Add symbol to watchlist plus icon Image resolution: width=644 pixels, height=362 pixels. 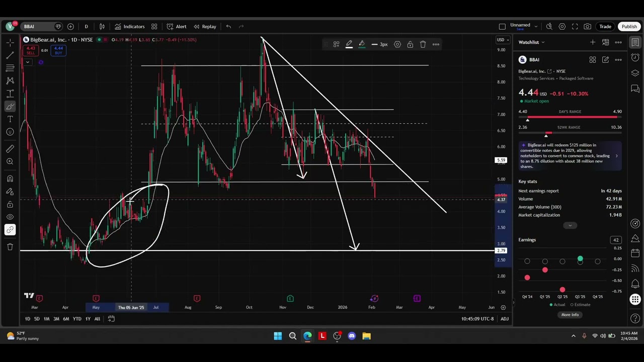593,42
